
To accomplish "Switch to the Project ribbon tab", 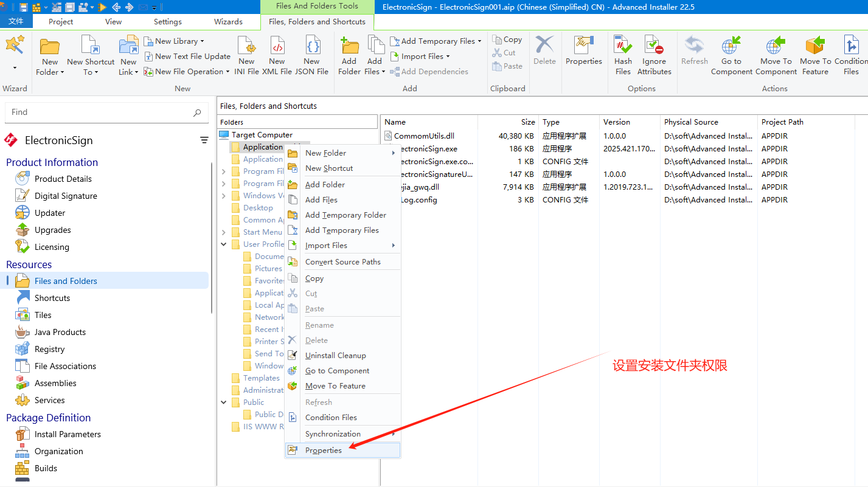I will (x=61, y=21).
